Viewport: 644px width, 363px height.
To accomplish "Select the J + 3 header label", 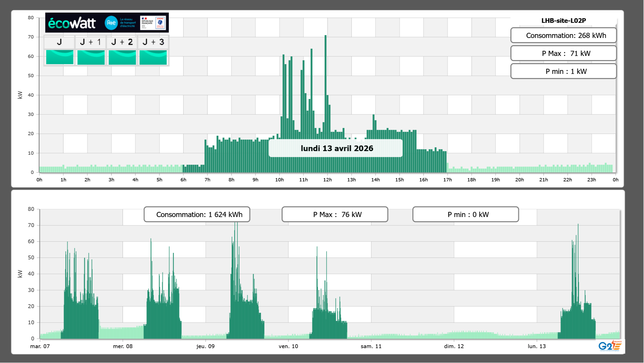I will tap(153, 42).
